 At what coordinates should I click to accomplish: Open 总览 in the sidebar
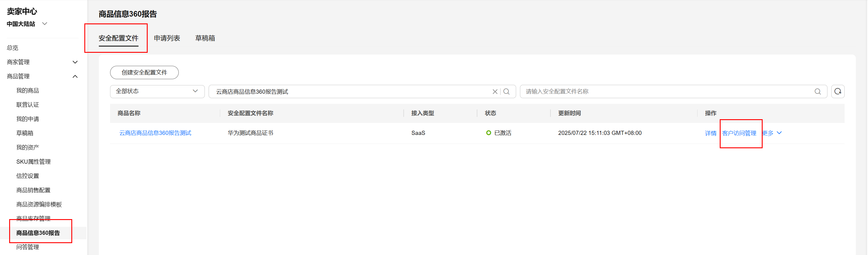pos(12,48)
